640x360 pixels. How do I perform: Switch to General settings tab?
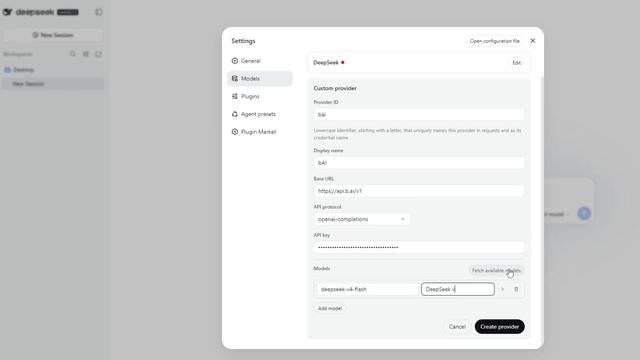click(x=260, y=61)
